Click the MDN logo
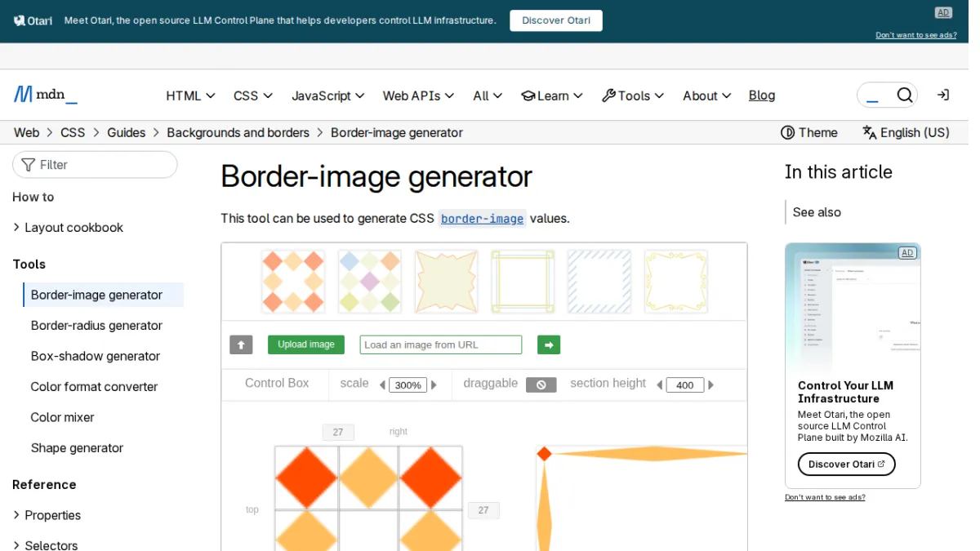This screenshot has width=980, height=551. pos(46,95)
